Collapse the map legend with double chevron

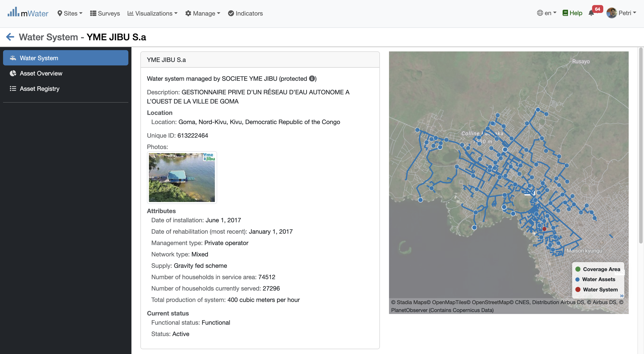(622, 296)
